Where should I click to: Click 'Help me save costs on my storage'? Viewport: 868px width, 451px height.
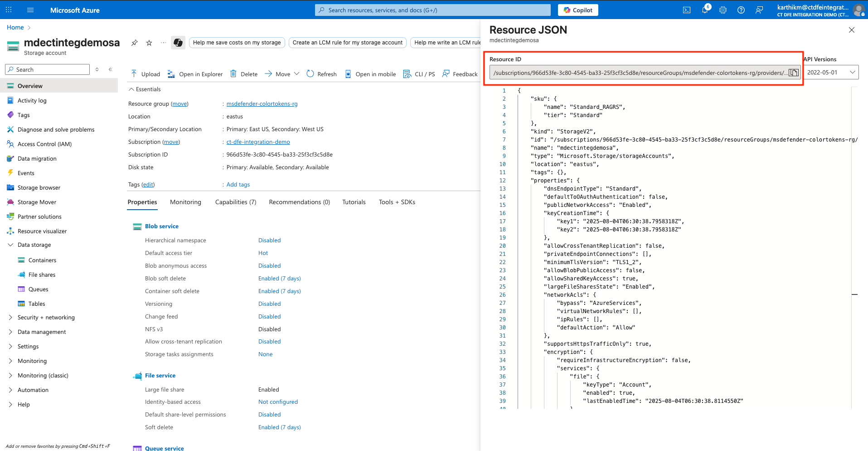click(x=237, y=42)
